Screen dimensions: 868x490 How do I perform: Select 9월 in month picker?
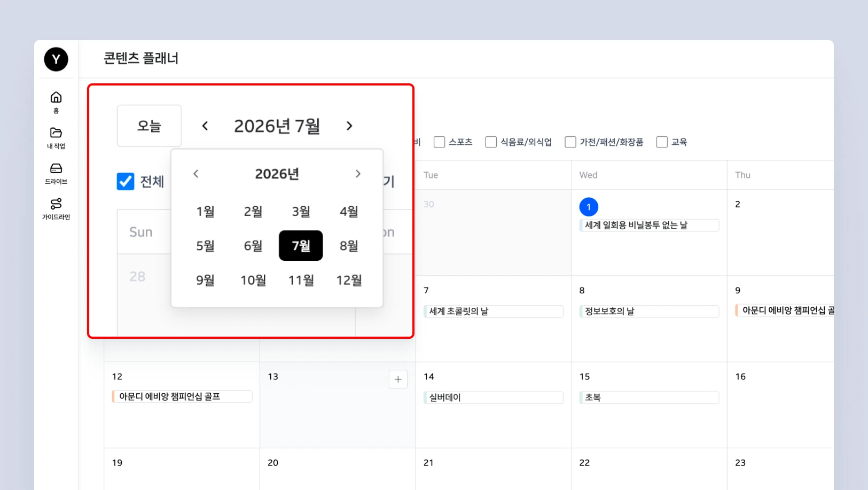point(205,280)
